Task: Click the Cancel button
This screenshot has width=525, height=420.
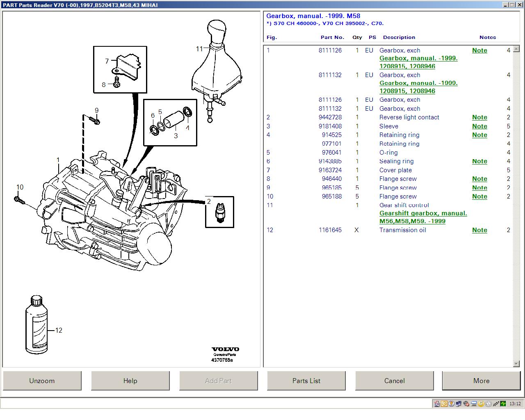Action: pos(395,381)
